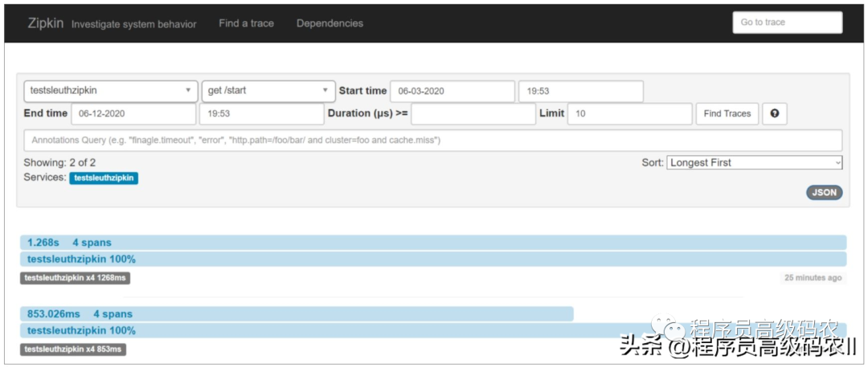Click the Find Traces button
Image resolution: width=868 pixels, height=368 pixels.
727,113
